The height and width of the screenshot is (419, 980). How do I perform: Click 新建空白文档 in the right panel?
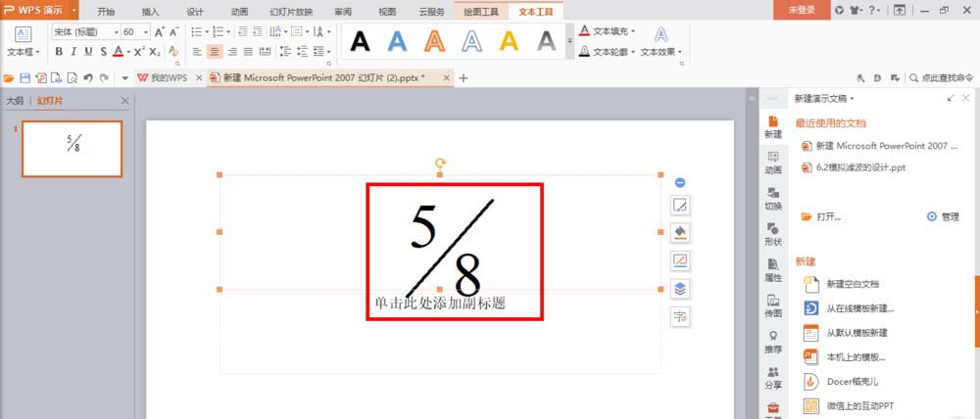coord(853,284)
